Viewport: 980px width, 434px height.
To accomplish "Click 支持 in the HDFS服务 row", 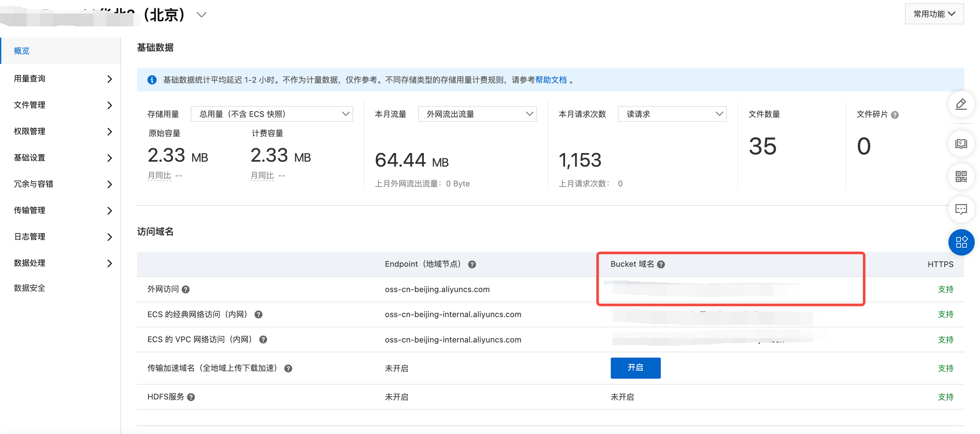I will point(945,397).
